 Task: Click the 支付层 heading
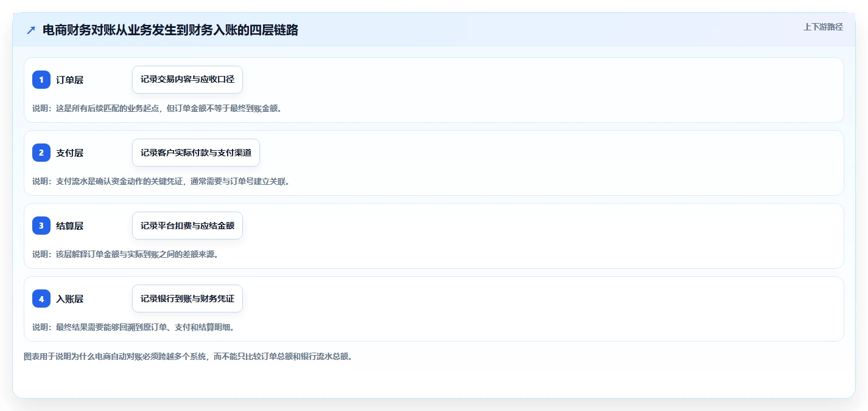click(69, 153)
